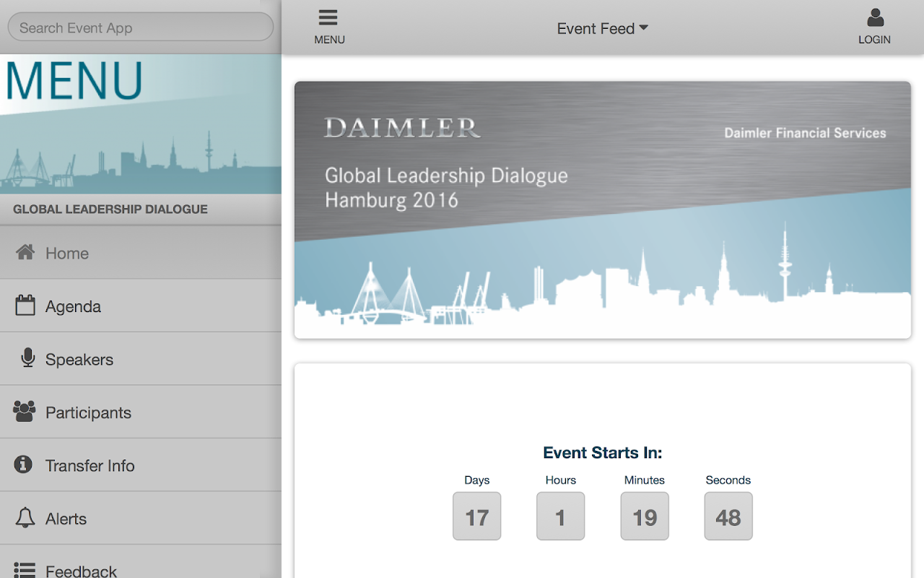Click the Daimler Financial Services text
The image size is (924, 578).
(x=805, y=133)
